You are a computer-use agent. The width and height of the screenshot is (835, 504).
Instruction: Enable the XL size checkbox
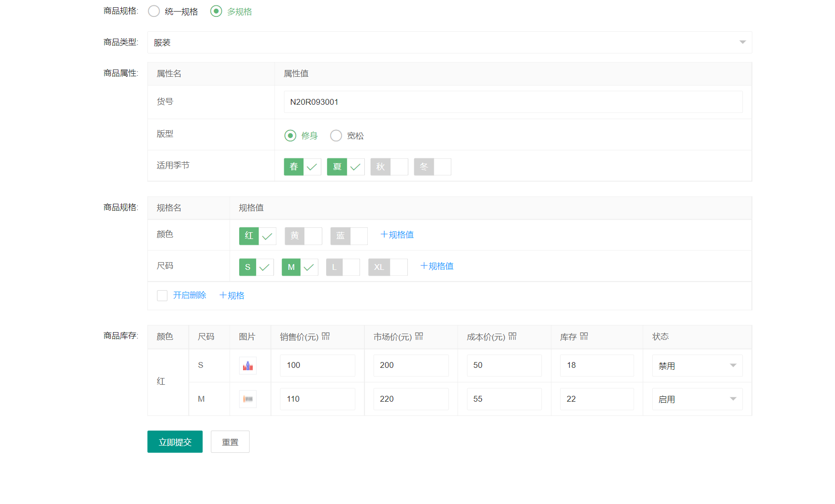(388, 267)
